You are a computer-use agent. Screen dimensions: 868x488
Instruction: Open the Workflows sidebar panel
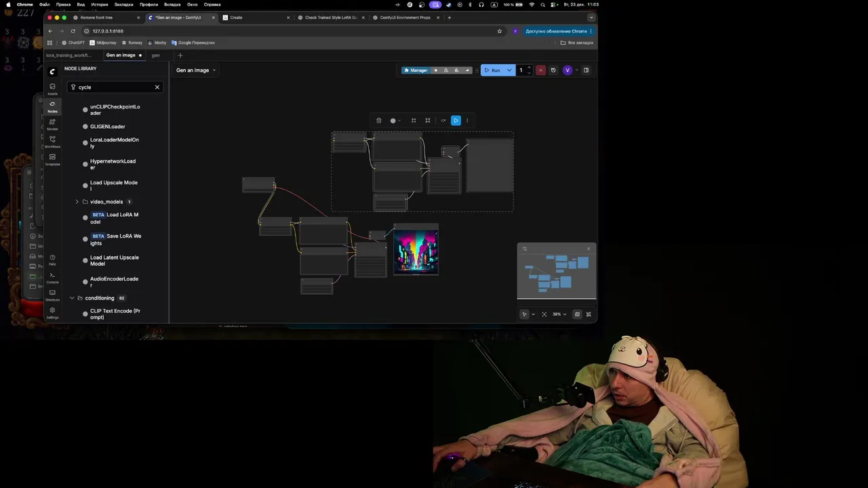coord(52,142)
